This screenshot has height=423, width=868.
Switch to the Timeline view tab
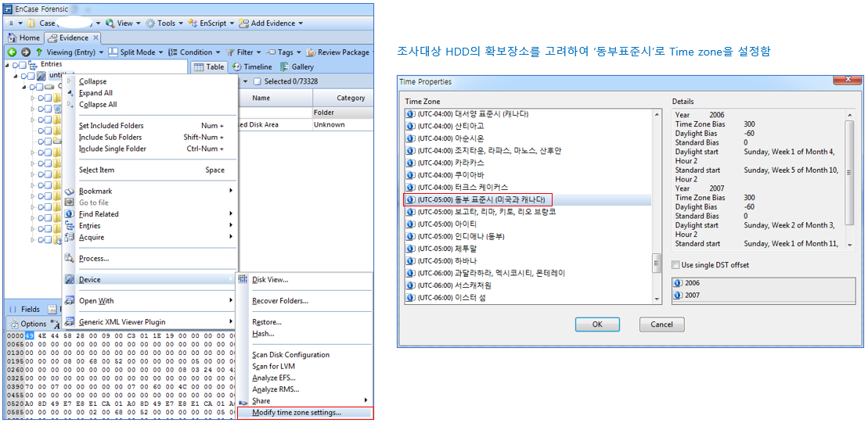point(252,67)
